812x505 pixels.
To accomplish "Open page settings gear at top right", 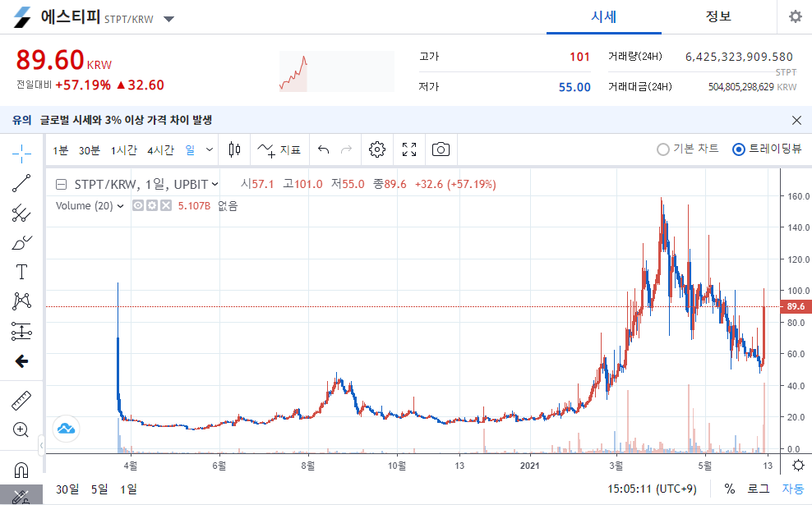I will point(795,16).
